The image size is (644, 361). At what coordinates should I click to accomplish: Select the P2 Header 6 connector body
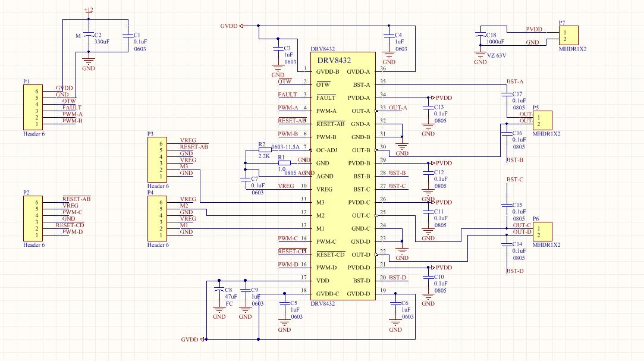pos(33,218)
